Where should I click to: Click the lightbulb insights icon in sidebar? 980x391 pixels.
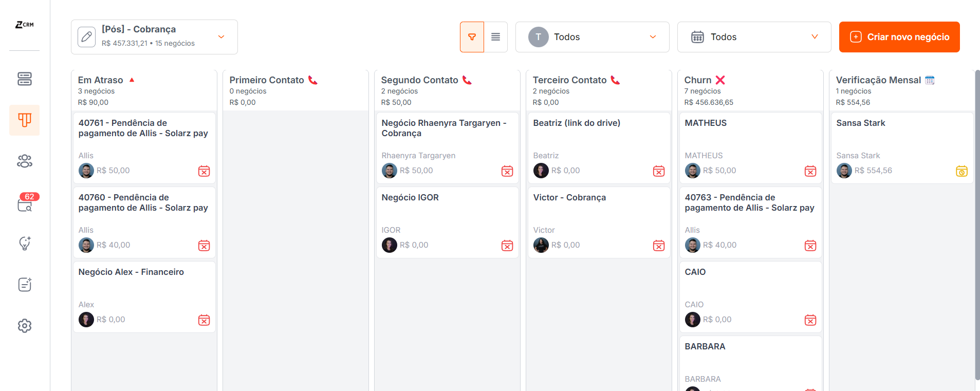(25, 243)
